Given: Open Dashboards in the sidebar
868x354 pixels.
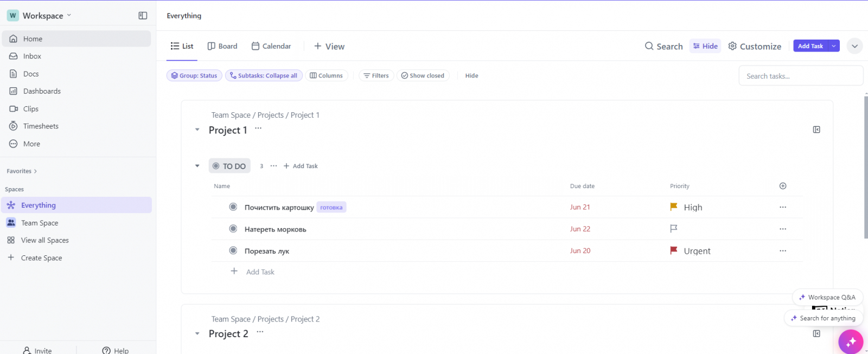Looking at the screenshot, I should (42, 91).
